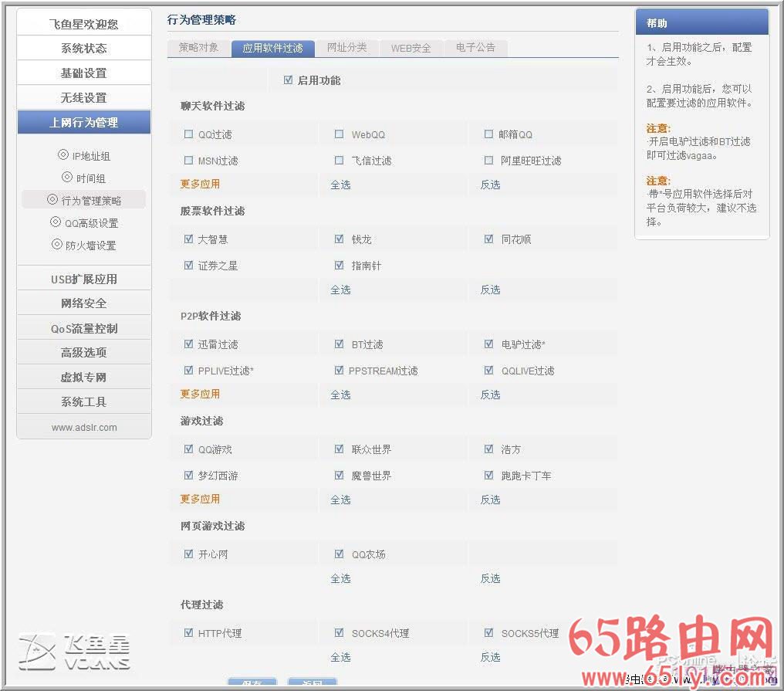The width and height of the screenshot is (784, 691).
Task: Uncheck the BT过滤 option
Action: click(339, 344)
